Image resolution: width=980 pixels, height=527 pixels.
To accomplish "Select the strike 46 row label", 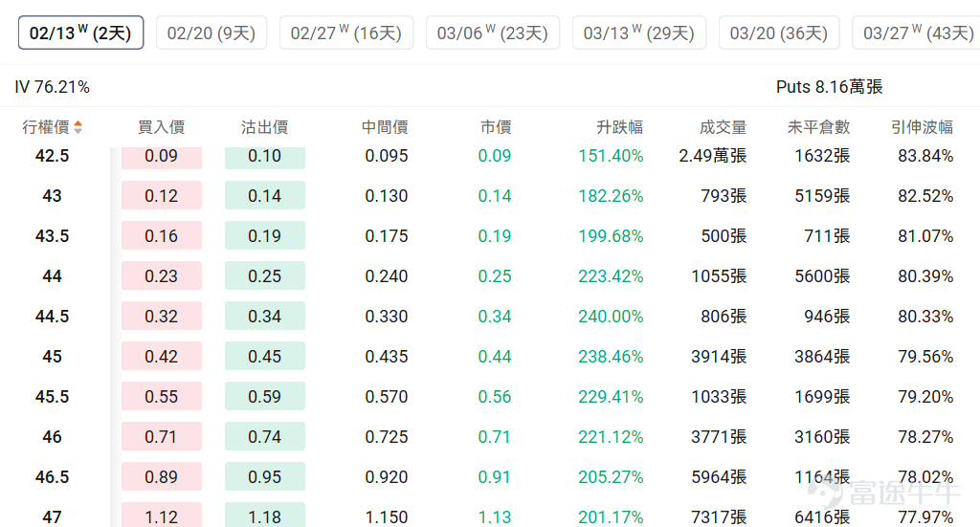I will [52, 436].
